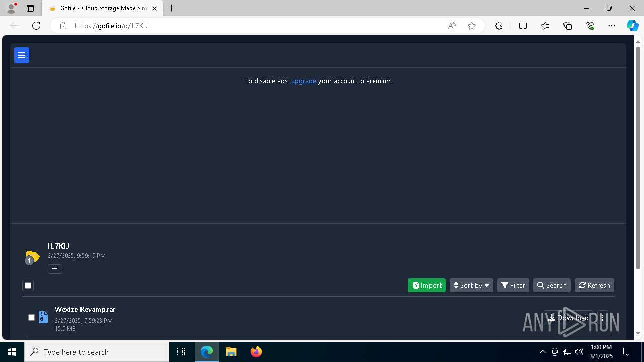Show hidden system tray icons
Screen dimensions: 644x362
(x=543, y=352)
